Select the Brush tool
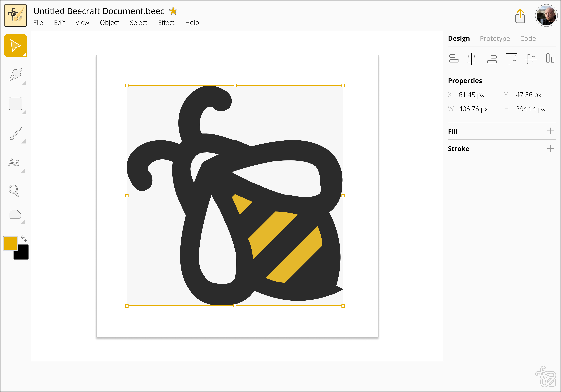The image size is (561, 392). (16, 133)
